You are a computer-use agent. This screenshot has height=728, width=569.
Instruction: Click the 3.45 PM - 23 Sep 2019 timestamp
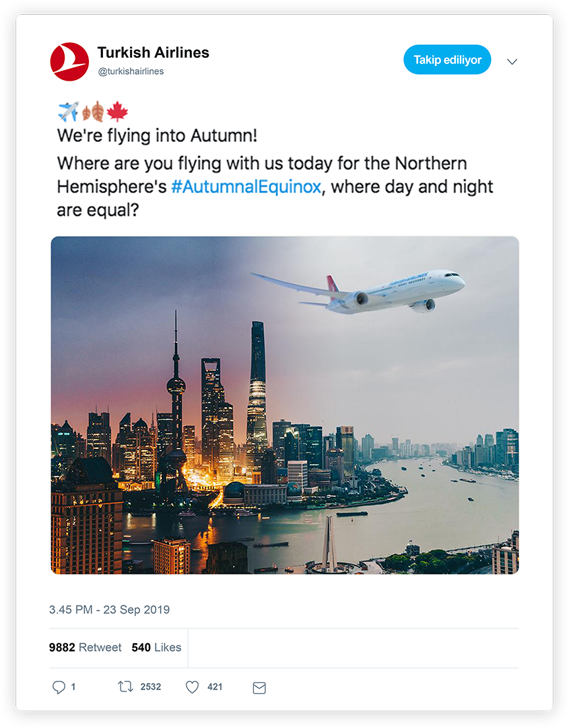pos(109,610)
